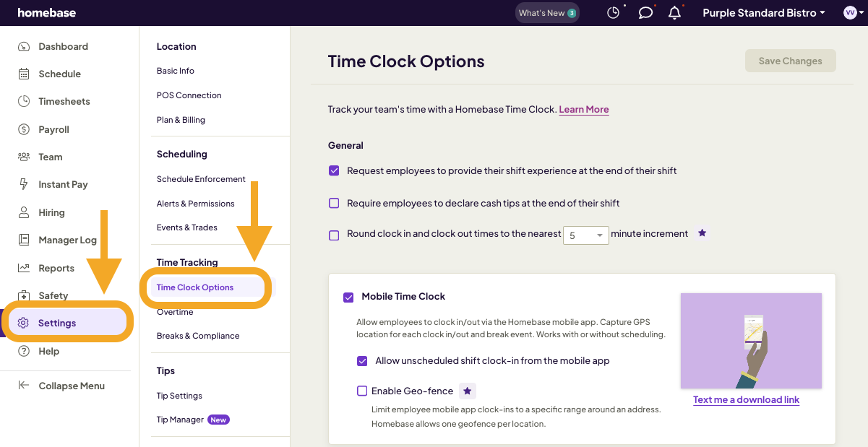Screen dimensions: 868x447
Task: Open the messages chat bubble icon
Action: point(645,12)
